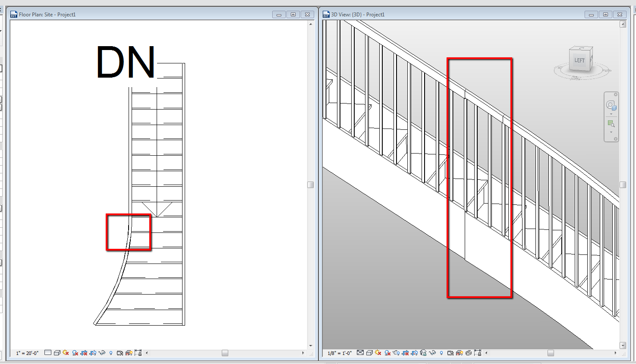Click the LEFT face of the ViewCube
The image size is (636, 364).
579,60
